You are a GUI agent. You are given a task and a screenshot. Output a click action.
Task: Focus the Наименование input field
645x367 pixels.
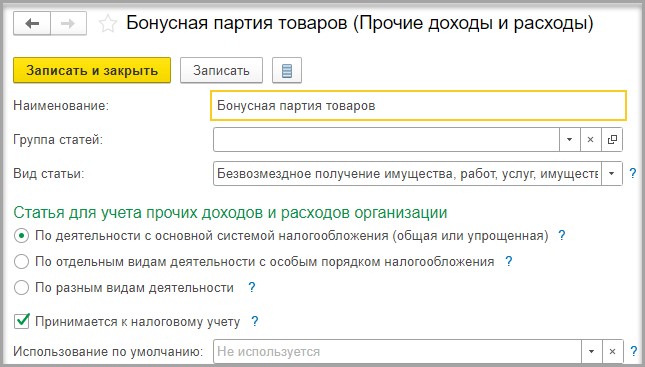[418, 106]
